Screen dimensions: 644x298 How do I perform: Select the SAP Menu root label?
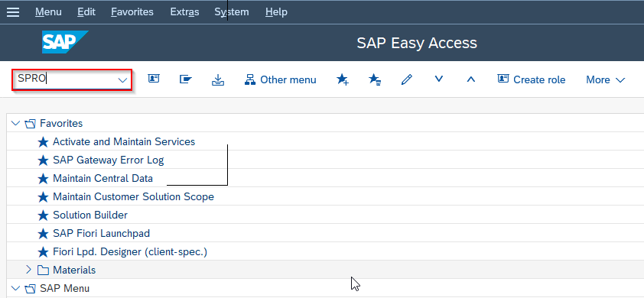pos(64,288)
